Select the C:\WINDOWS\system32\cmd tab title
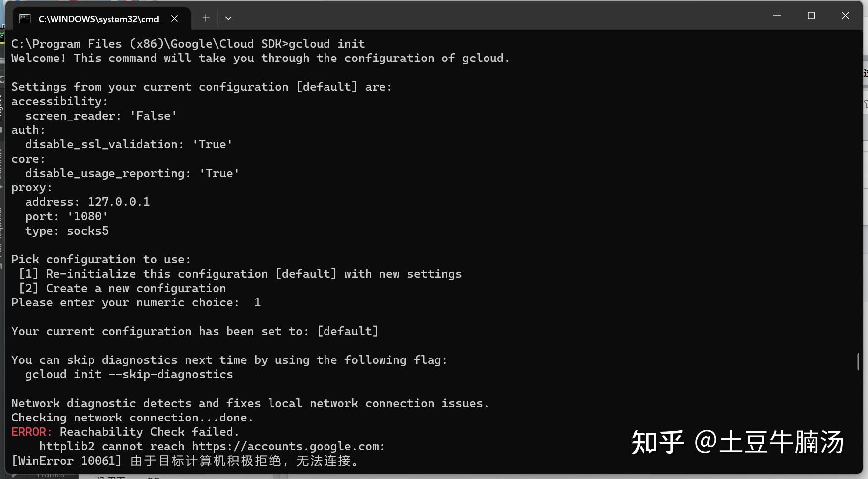This screenshot has width=868, height=479. 100,19
